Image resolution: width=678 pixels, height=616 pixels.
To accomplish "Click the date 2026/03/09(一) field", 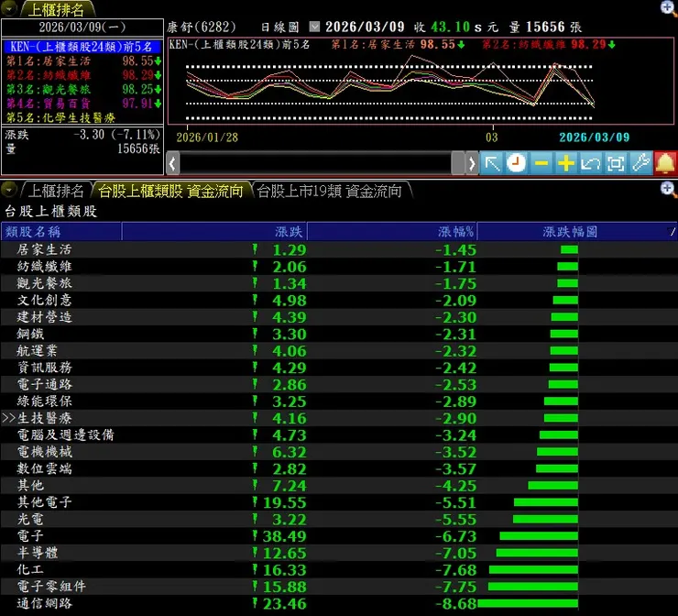I will tap(82, 27).
